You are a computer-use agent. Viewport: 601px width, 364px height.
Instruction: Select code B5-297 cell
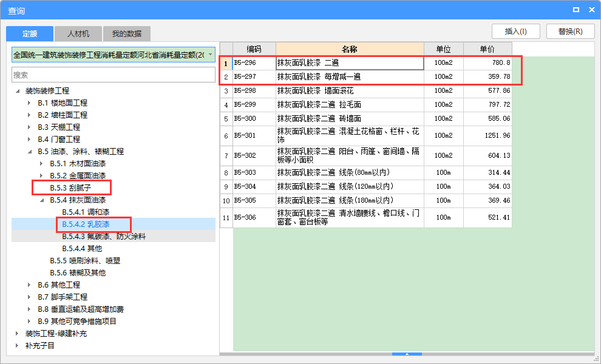(254, 76)
